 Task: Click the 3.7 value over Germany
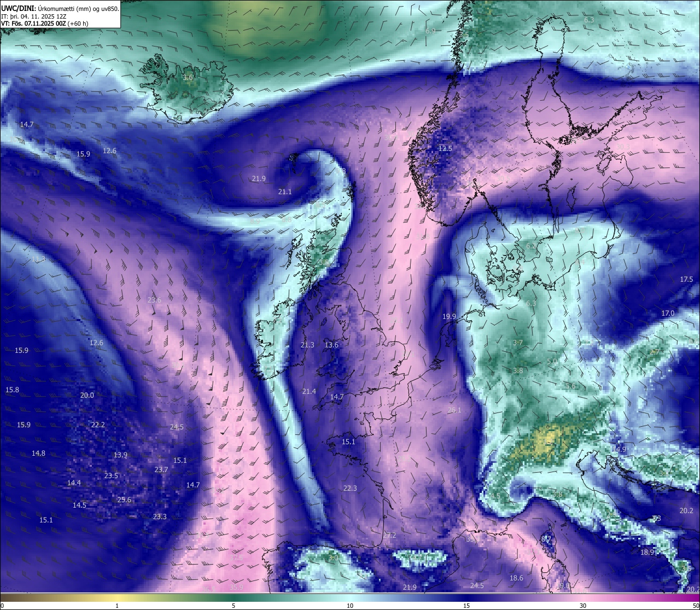point(518,343)
